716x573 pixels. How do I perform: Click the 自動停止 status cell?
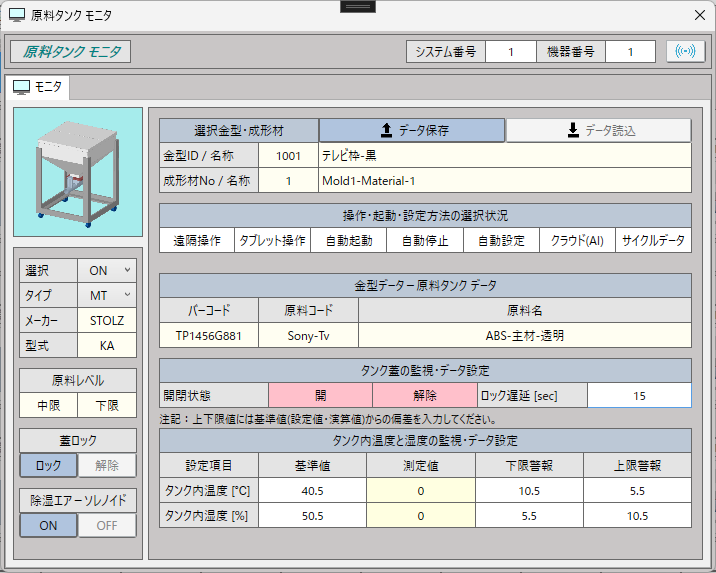425,241
